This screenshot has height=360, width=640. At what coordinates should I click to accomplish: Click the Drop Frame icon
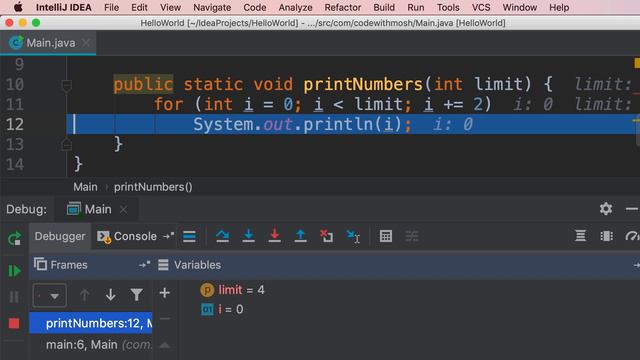[x=327, y=236]
